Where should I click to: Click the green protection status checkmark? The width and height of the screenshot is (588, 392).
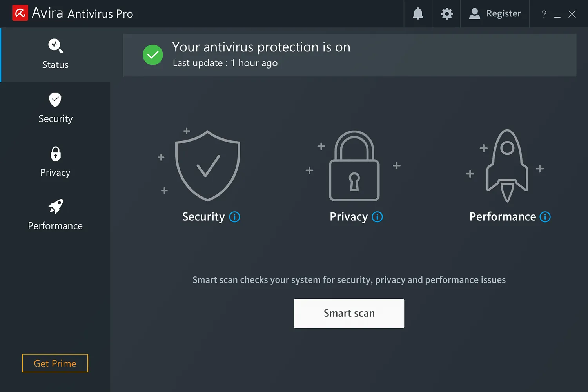(153, 55)
